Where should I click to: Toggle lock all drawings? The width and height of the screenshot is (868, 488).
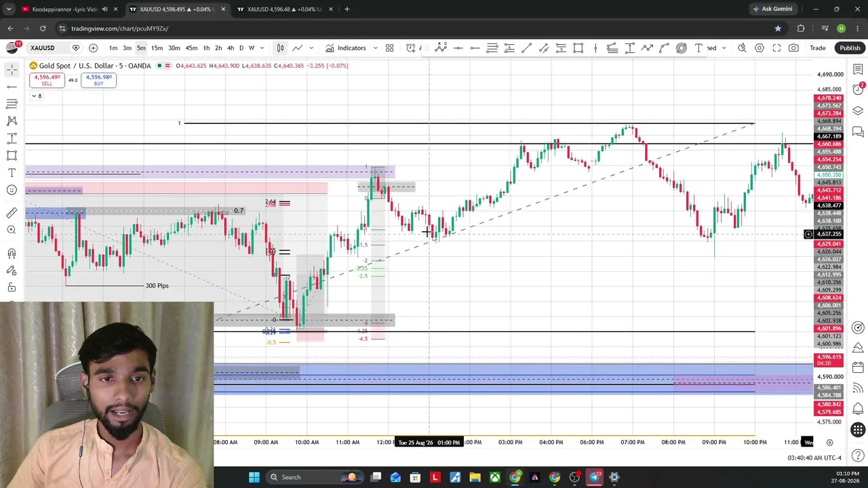[x=12, y=287]
